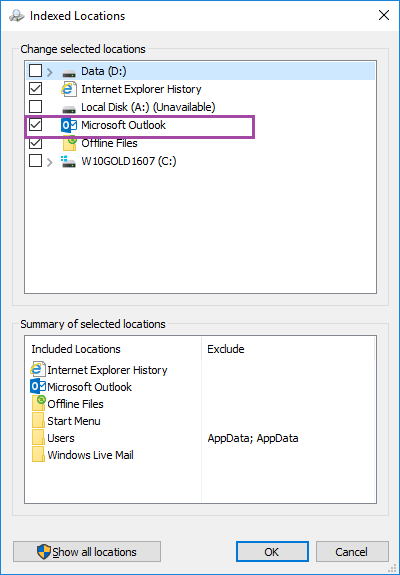Tick the Local Disk (A:) checkbox
400x575 pixels.
(36, 107)
